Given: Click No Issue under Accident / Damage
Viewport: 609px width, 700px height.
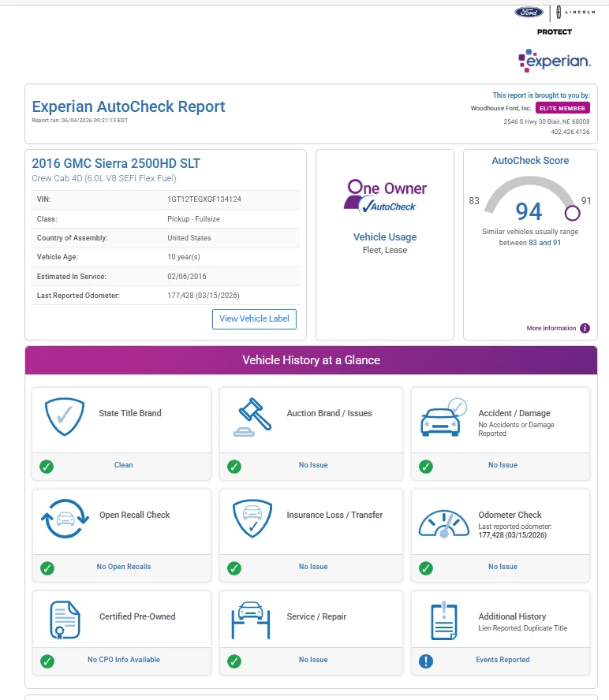Looking at the screenshot, I should click(x=503, y=465).
